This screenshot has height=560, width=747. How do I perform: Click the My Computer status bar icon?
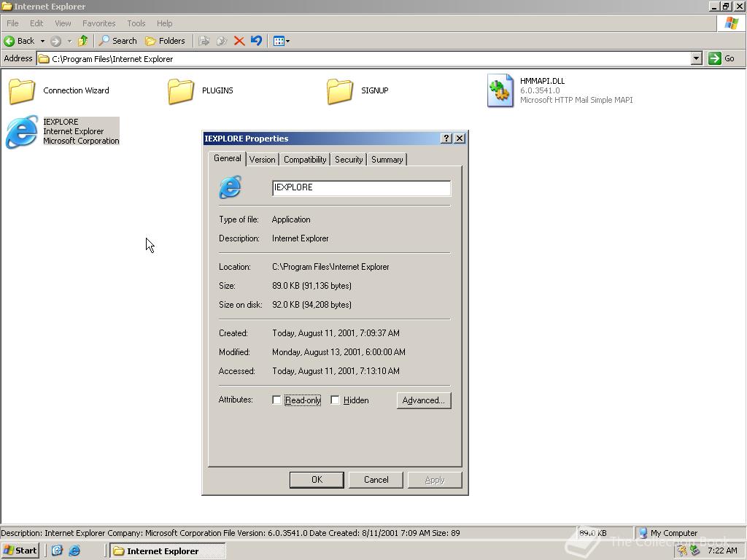[x=643, y=533]
